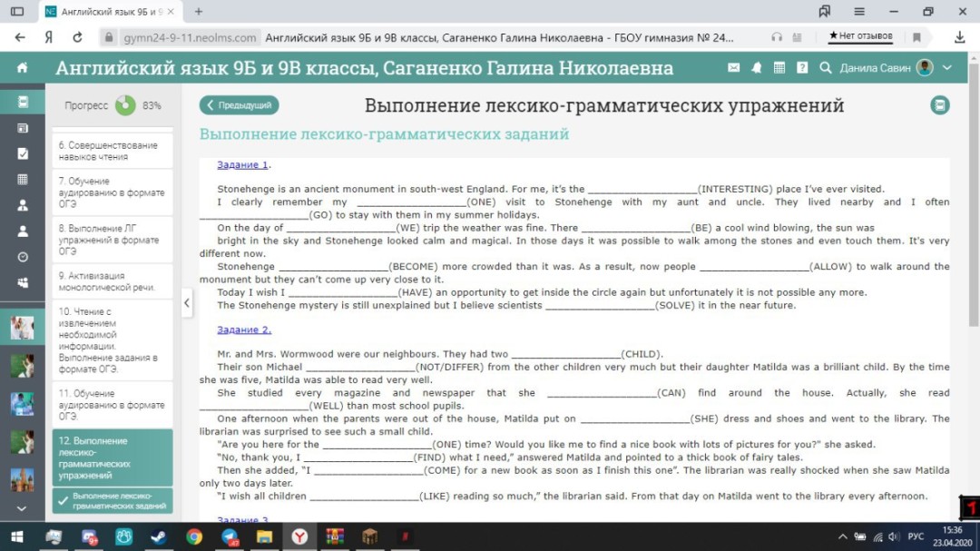Click the home icon in the header
Screen dimensions: 980x551
click(22, 68)
